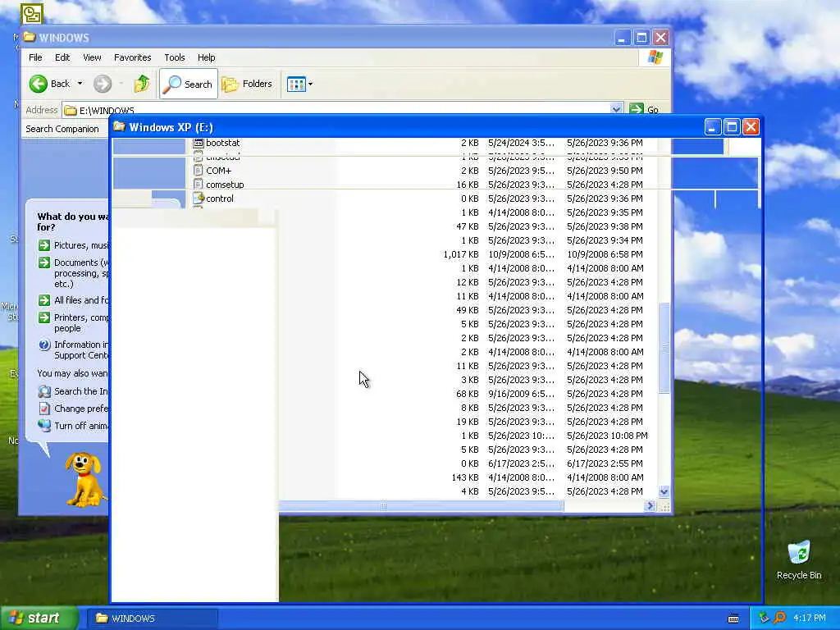840x630 pixels.
Task: Choose Printers, computers or people option
Action: (73, 322)
